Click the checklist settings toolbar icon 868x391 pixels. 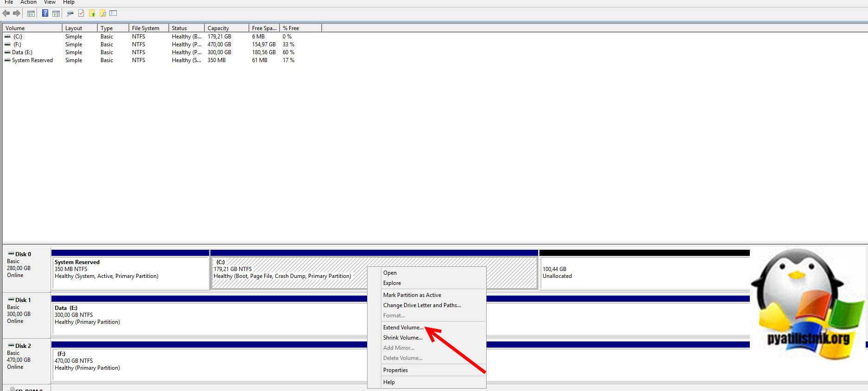114,13
